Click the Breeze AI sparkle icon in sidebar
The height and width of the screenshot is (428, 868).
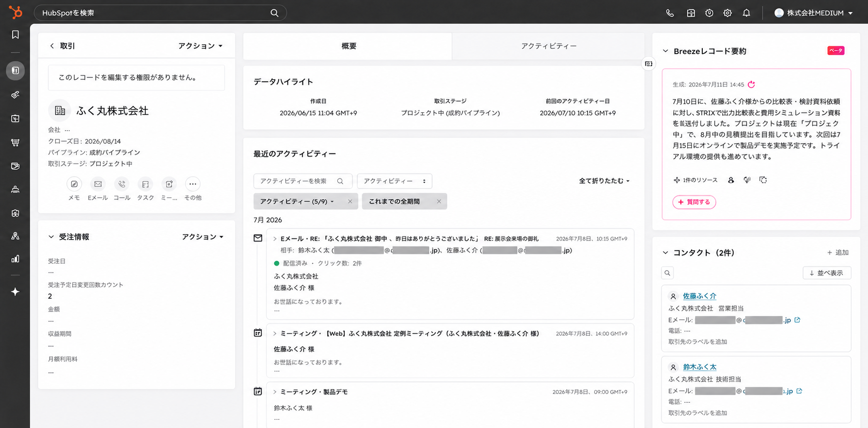(x=16, y=291)
